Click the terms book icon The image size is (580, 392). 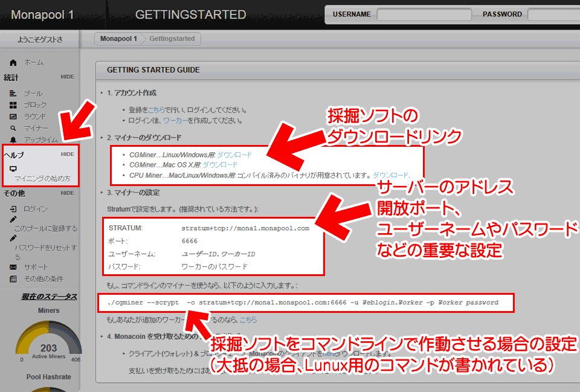click(x=13, y=279)
